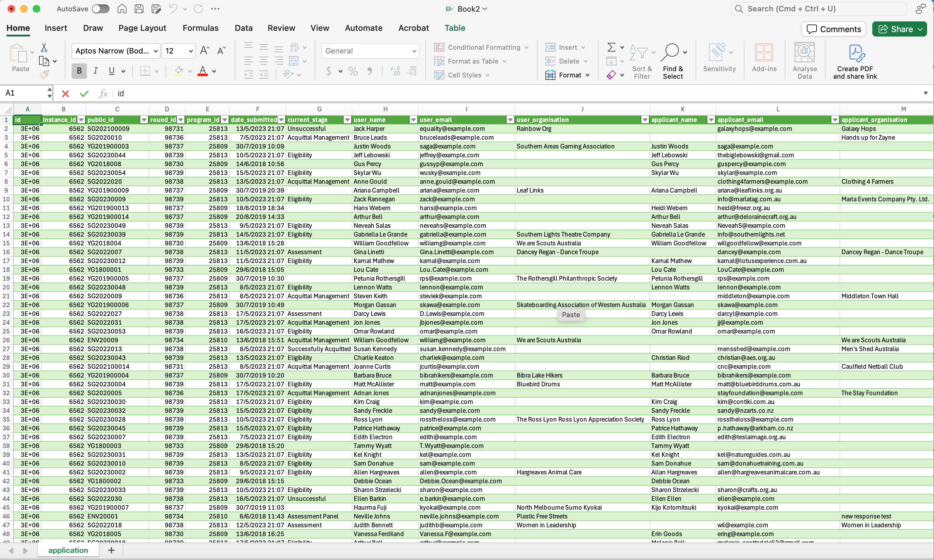Viewport: 934px width, 560px height.
Task: Click the percent style icon
Action: [x=353, y=71]
